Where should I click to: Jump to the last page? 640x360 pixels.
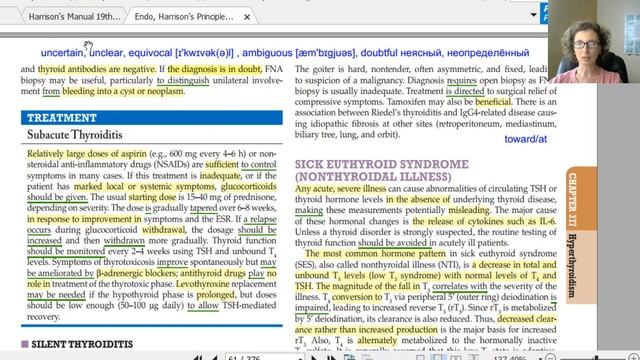click(x=331, y=358)
